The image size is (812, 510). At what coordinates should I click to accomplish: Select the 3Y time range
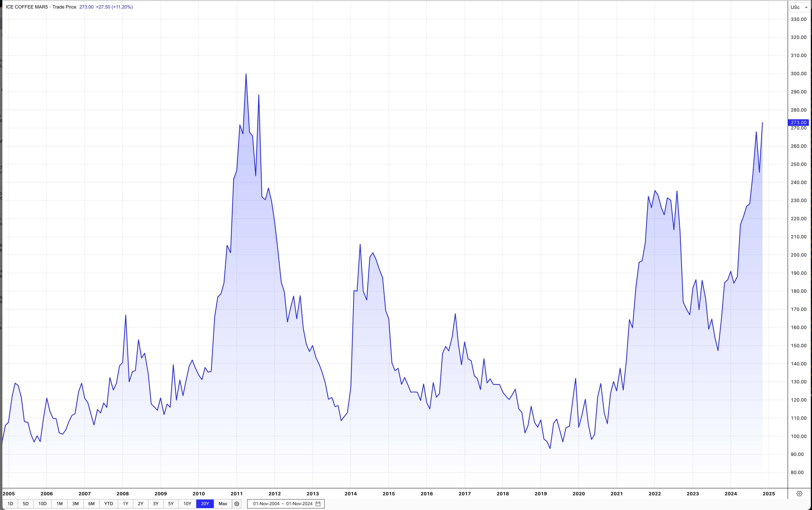click(156, 504)
